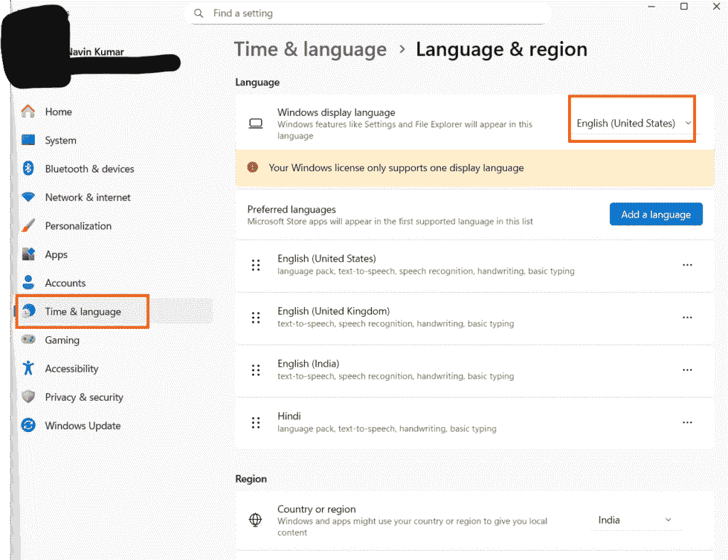728x560 pixels.
Task: Navigate back to Time & language breadcrumb
Action: click(310, 50)
